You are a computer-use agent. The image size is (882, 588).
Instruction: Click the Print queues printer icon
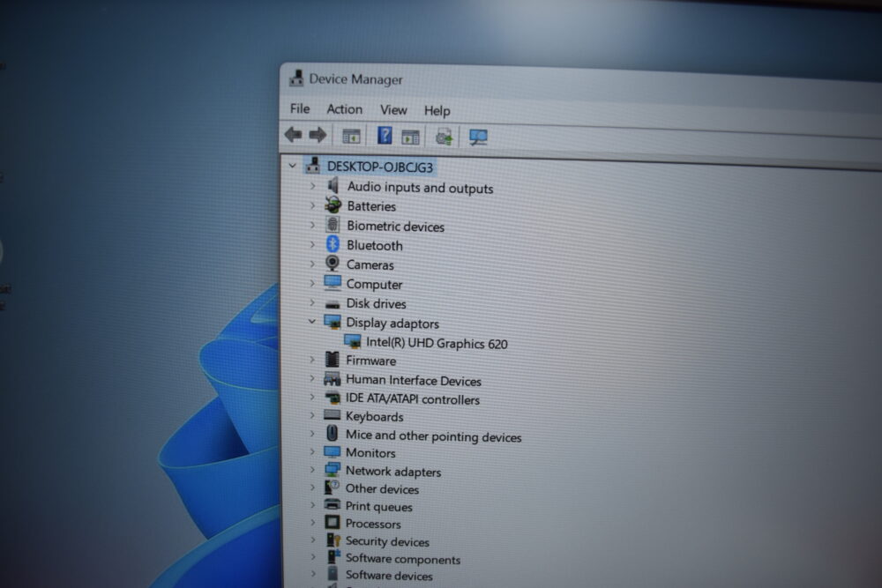(332, 504)
